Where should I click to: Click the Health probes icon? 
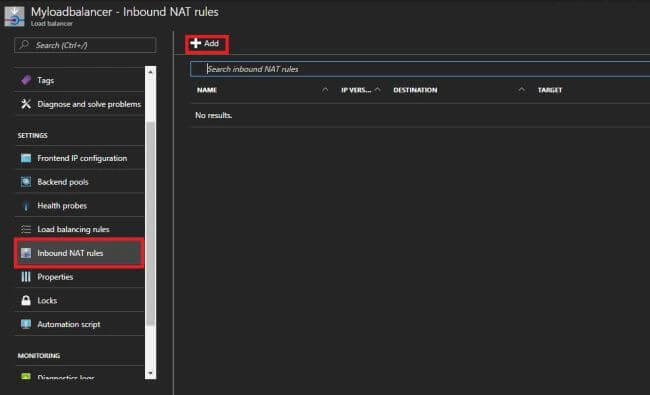(x=26, y=206)
